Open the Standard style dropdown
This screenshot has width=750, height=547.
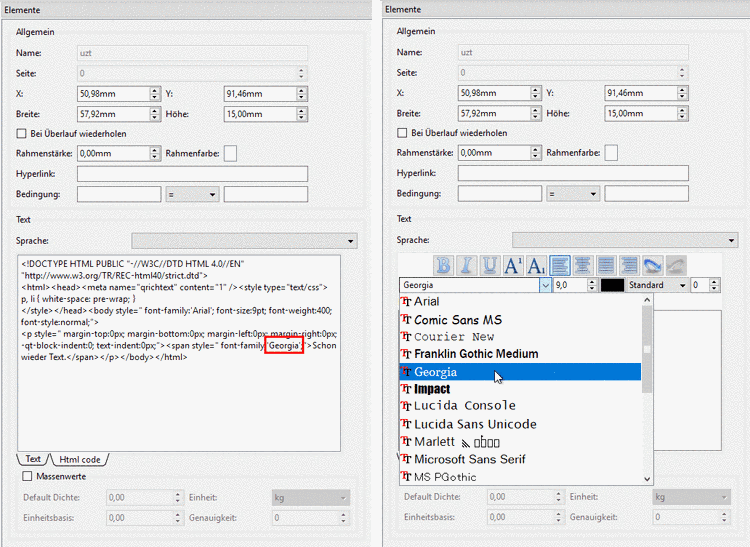657,285
